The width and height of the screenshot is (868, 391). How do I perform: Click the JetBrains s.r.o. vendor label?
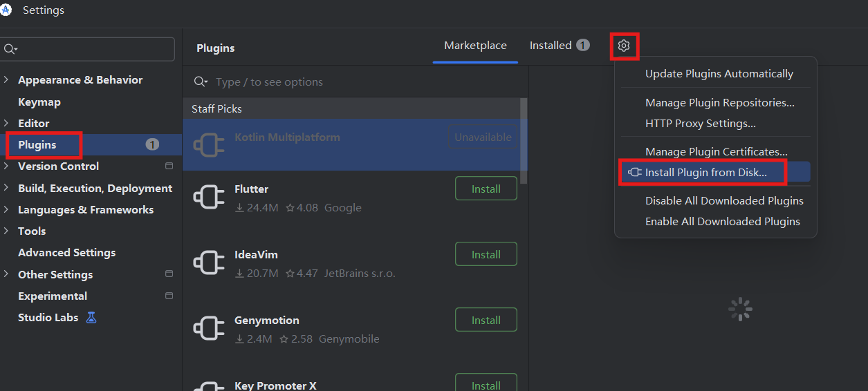click(x=360, y=273)
